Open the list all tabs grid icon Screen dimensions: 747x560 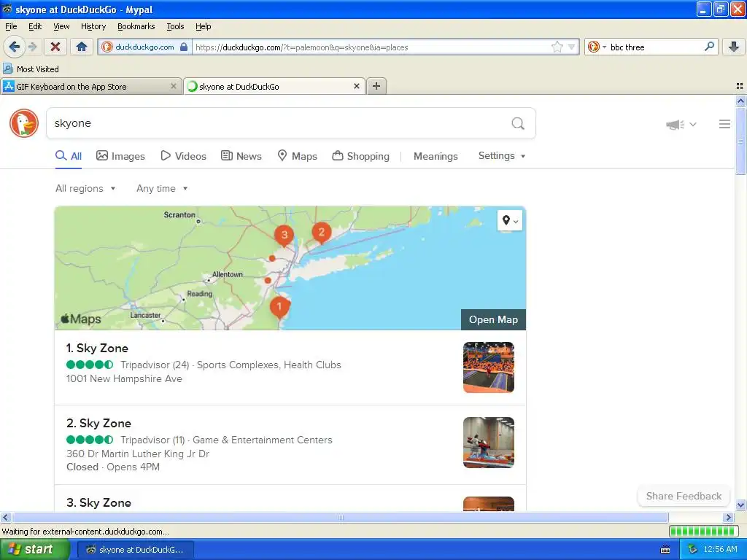(x=740, y=86)
